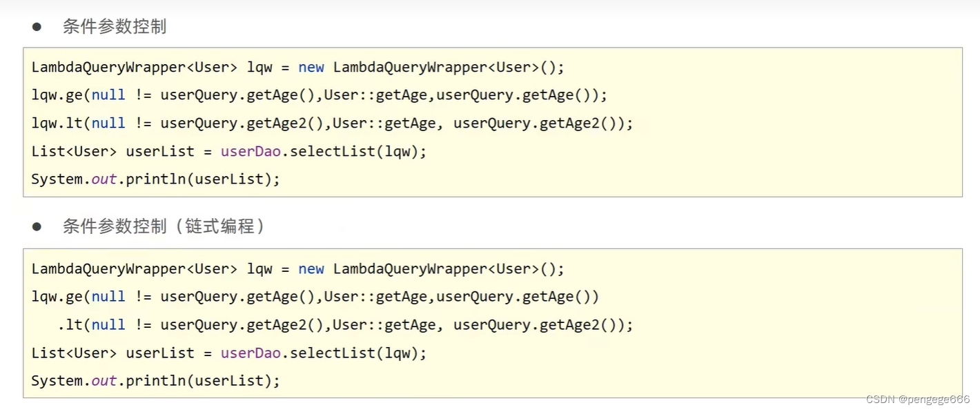Click the bullet before the first 条件参数控制 heading
This screenshot has width=980, height=412.
click(x=37, y=27)
